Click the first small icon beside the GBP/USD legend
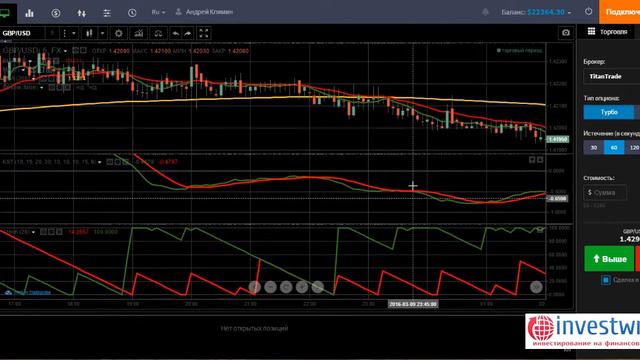 click(76, 51)
